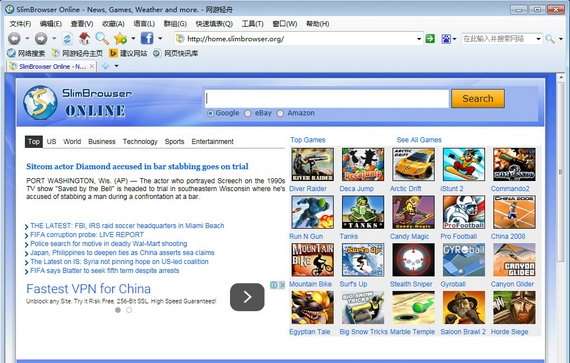Click second carousel dot under VPN ad
The height and width of the screenshot is (363, 570).
tap(129, 310)
